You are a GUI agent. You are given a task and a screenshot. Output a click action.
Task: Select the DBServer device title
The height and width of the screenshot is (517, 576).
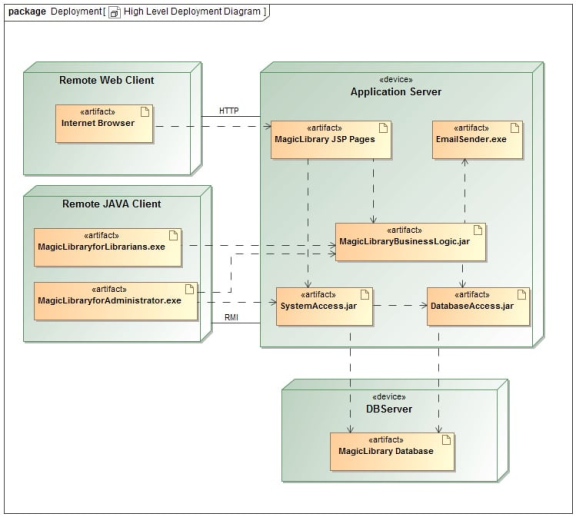click(389, 409)
